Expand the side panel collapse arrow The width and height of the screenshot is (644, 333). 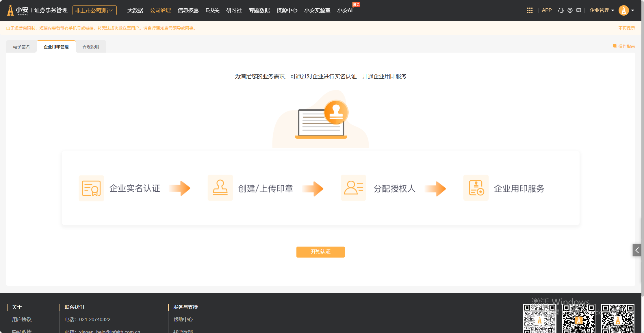click(x=637, y=250)
